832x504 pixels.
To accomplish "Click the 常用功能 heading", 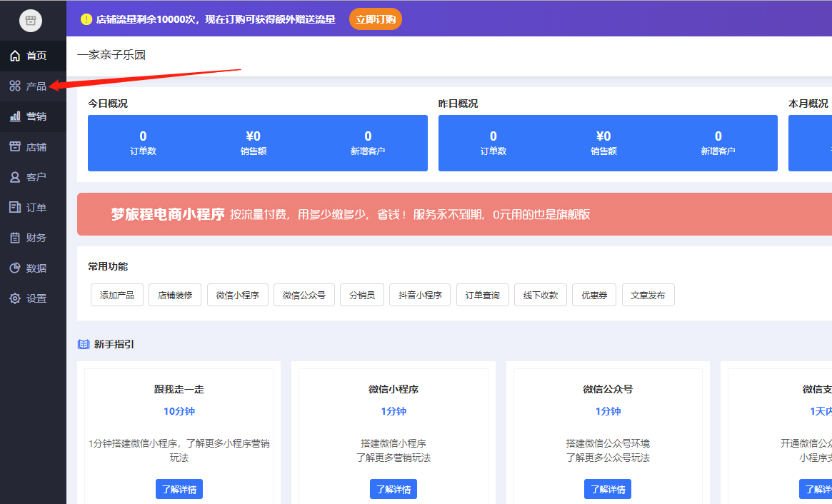I will coord(108,266).
